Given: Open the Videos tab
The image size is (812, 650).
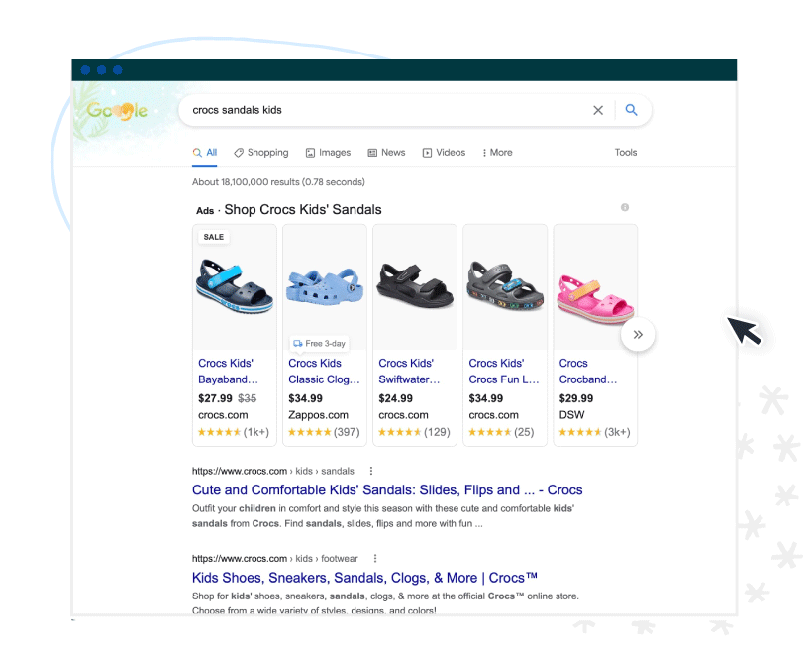Looking at the screenshot, I should (444, 153).
